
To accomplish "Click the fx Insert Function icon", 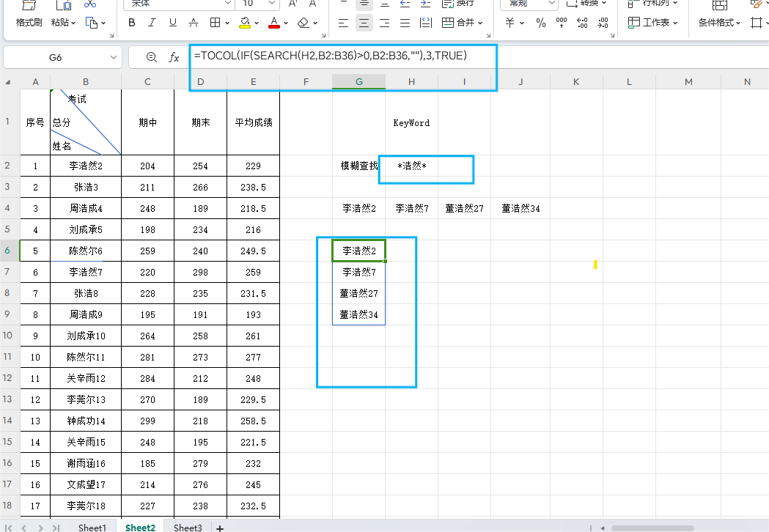I will 174,57.
